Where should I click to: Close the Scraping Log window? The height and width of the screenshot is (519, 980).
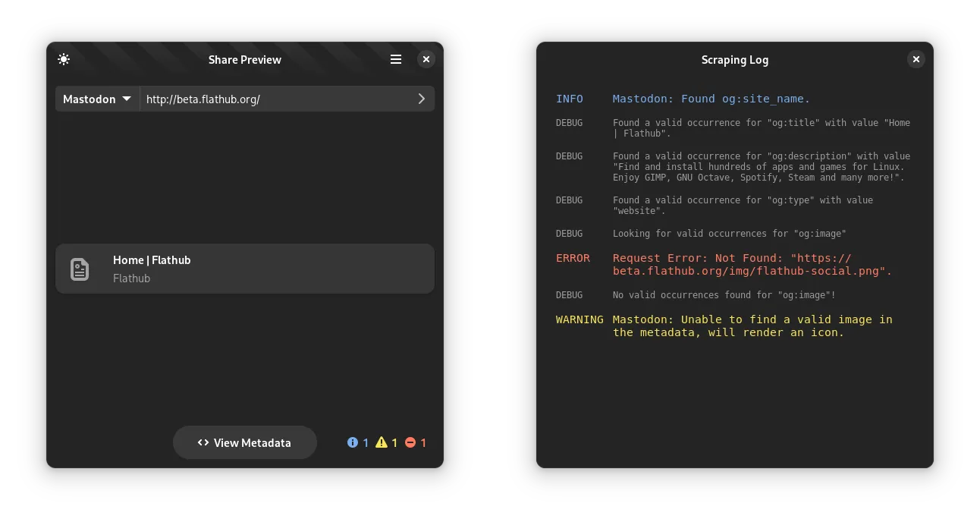point(916,59)
